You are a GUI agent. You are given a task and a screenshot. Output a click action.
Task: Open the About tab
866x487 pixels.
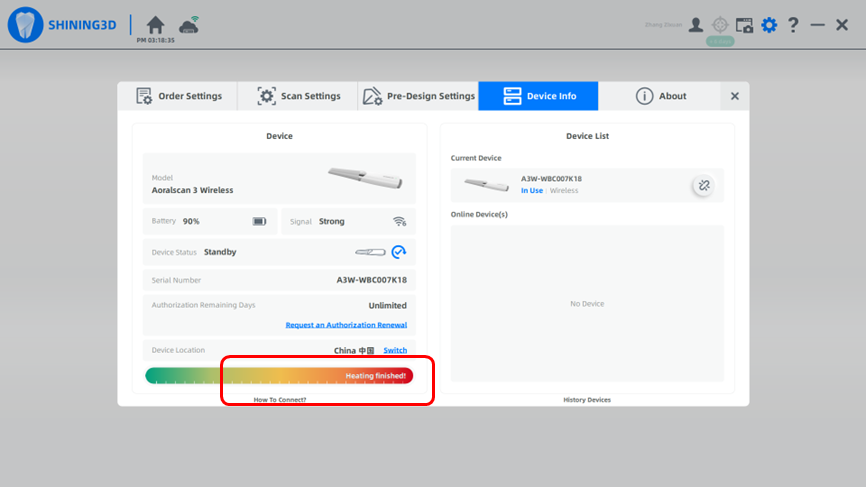659,96
